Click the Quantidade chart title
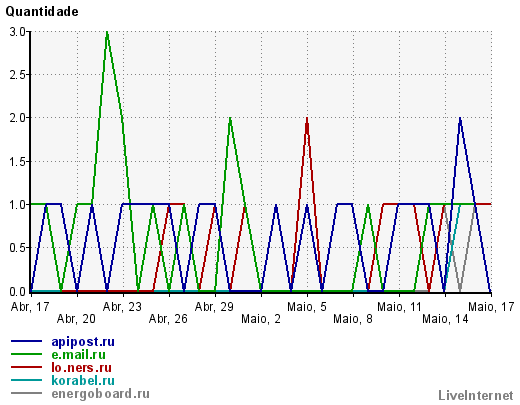This screenshot has height=405, width=520. (x=42, y=12)
